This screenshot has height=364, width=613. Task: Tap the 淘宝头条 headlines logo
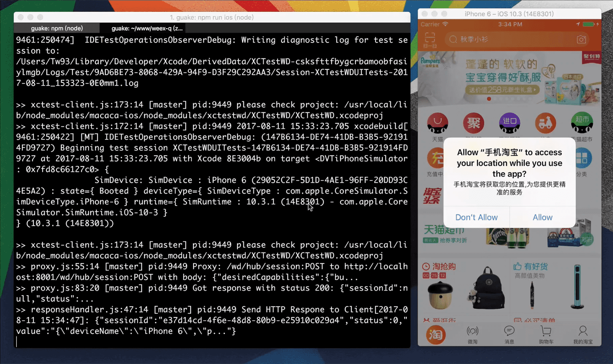click(x=432, y=196)
